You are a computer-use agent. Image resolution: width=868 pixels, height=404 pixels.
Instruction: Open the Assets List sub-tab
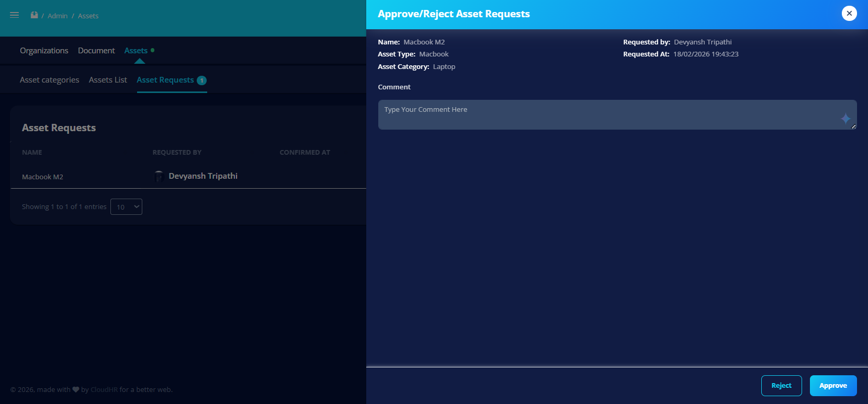(x=108, y=80)
